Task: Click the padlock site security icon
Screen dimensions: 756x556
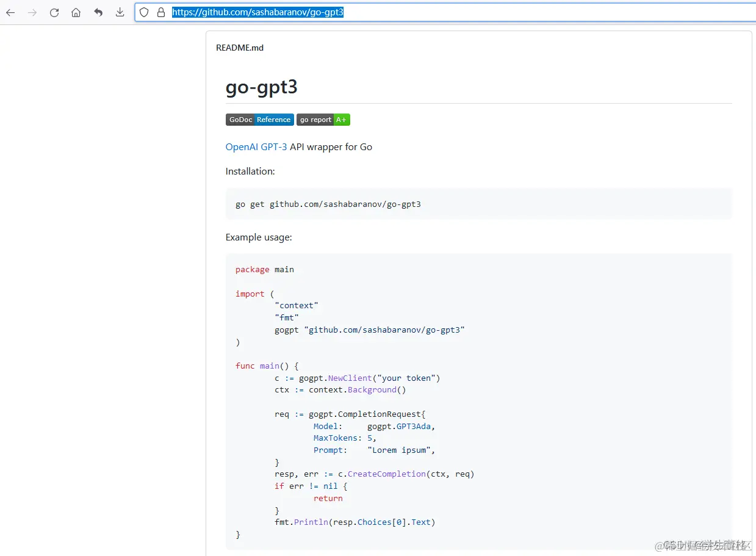Action: [x=161, y=12]
